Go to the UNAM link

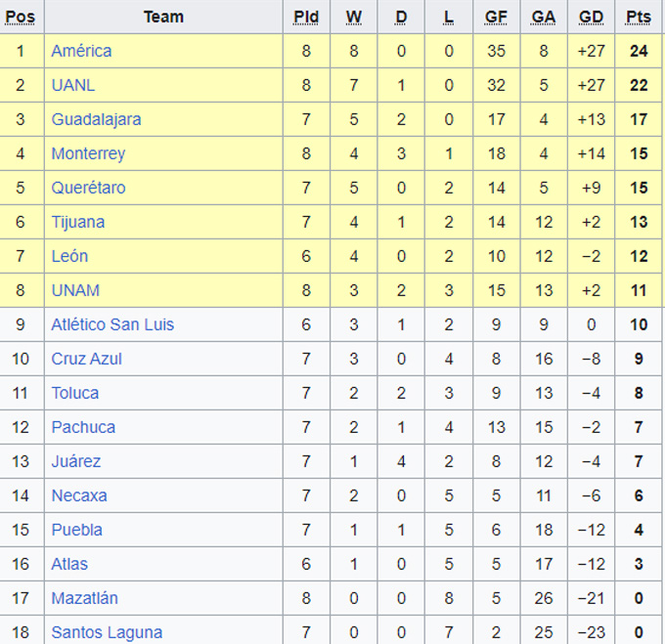[x=75, y=290]
